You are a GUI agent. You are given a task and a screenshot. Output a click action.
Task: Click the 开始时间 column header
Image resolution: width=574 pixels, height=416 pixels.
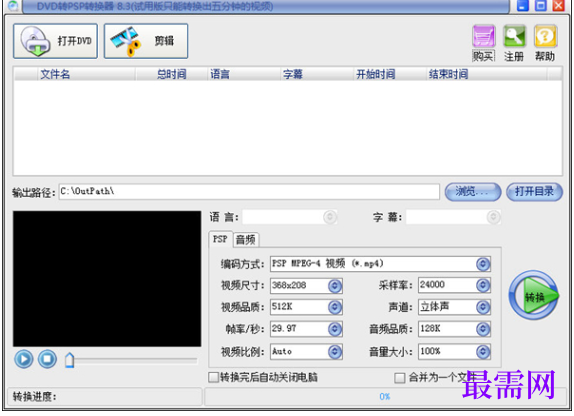(390, 74)
